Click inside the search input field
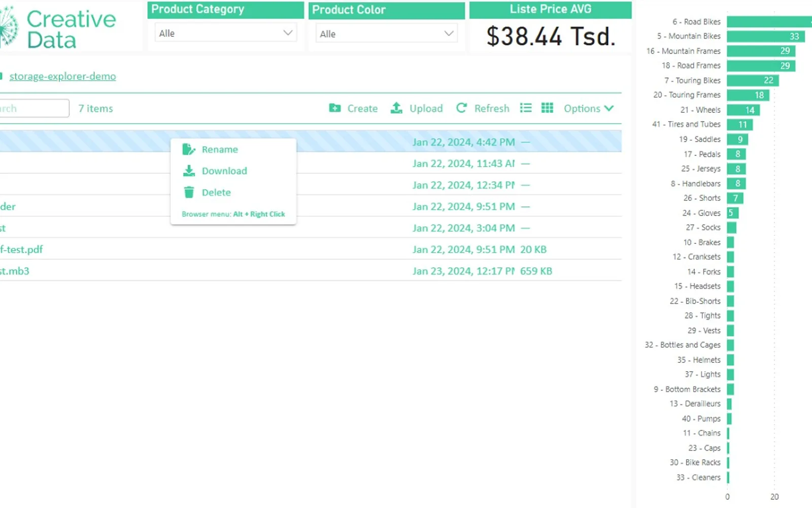This screenshot has width=812, height=508. (34, 108)
